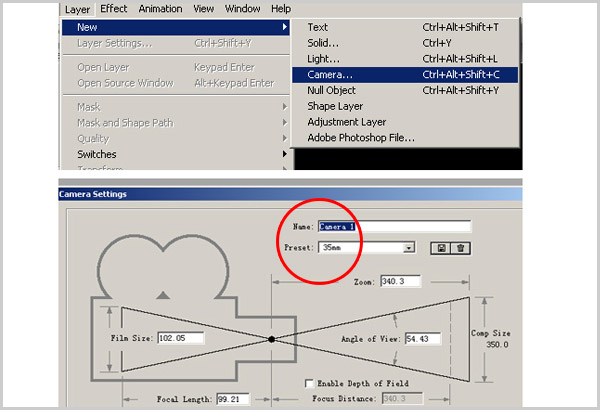The image size is (600, 410).
Task: Open the Window menu
Action: pos(242,9)
